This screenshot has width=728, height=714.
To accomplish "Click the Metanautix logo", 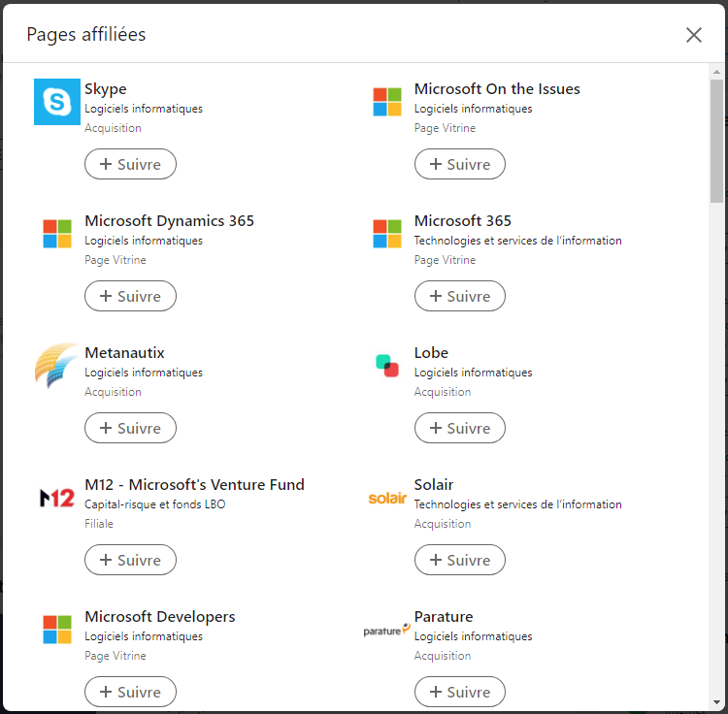I will click(57, 366).
